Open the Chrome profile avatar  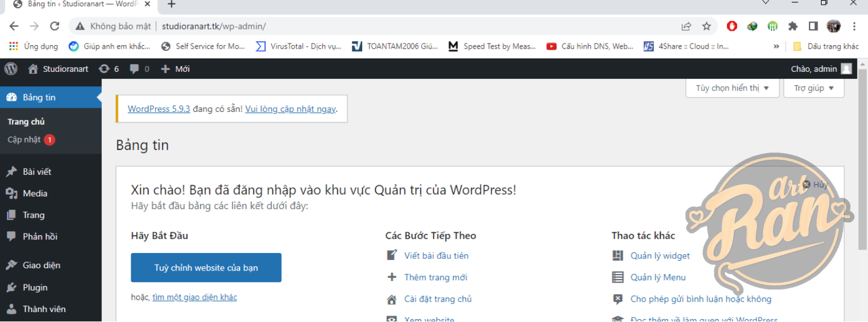click(833, 26)
